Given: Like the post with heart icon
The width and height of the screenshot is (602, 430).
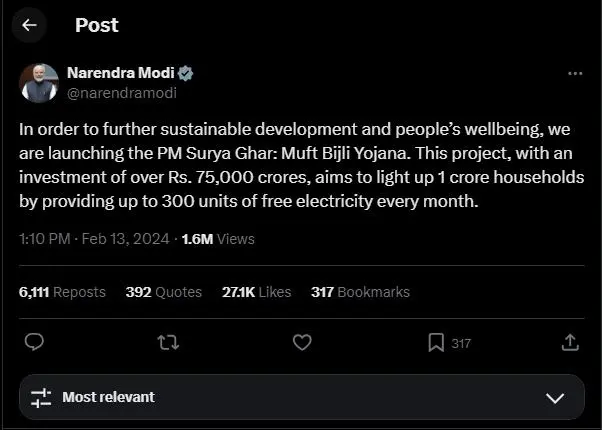Looking at the screenshot, I should coord(302,342).
